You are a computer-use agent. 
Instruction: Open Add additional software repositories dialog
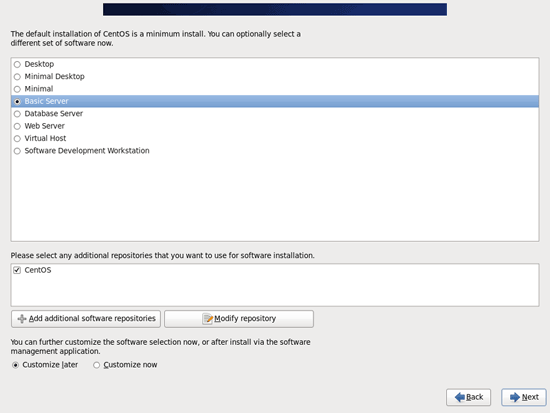[86, 319]
